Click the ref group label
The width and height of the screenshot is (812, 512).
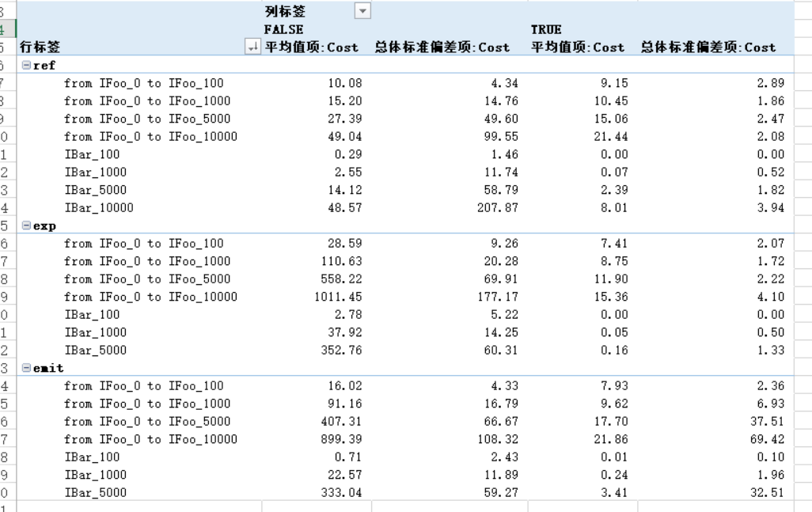click(x=44, y=66)
